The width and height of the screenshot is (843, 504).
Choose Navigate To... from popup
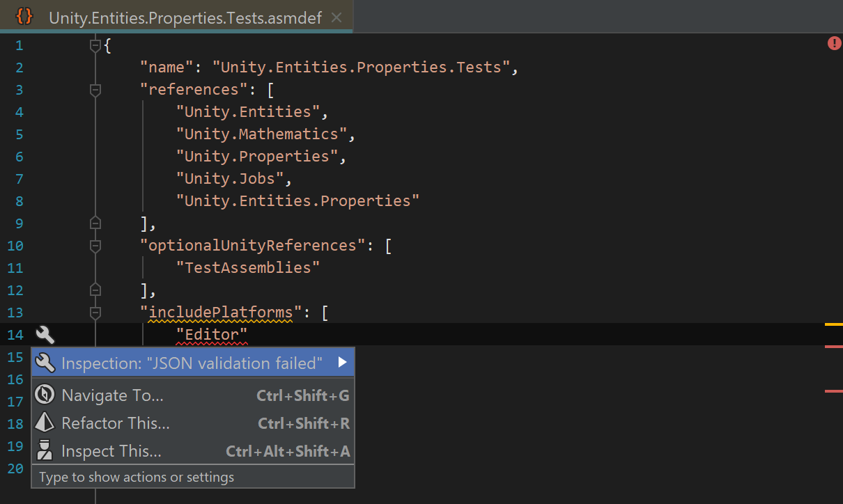pyautogui.click(x=113, y=395)
